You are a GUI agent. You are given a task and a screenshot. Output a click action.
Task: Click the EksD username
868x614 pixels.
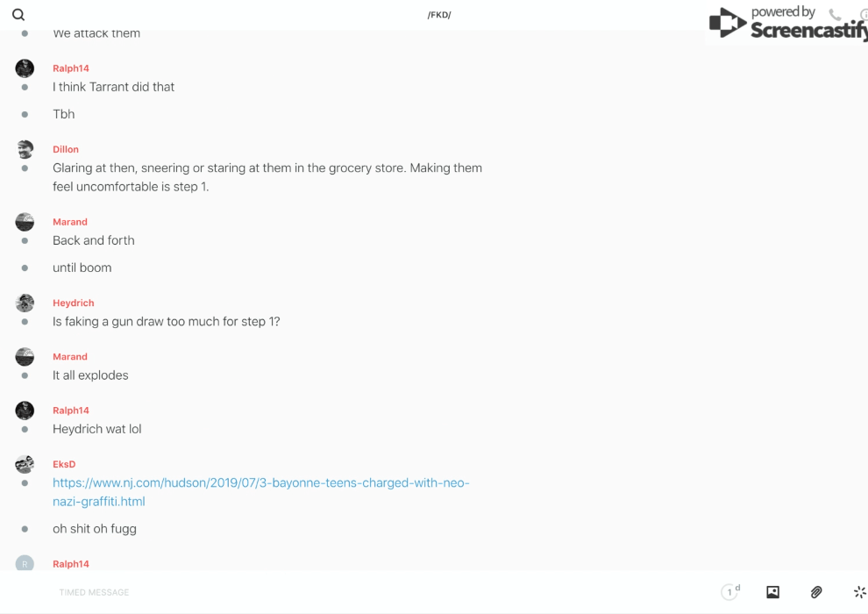click(64, 464)
